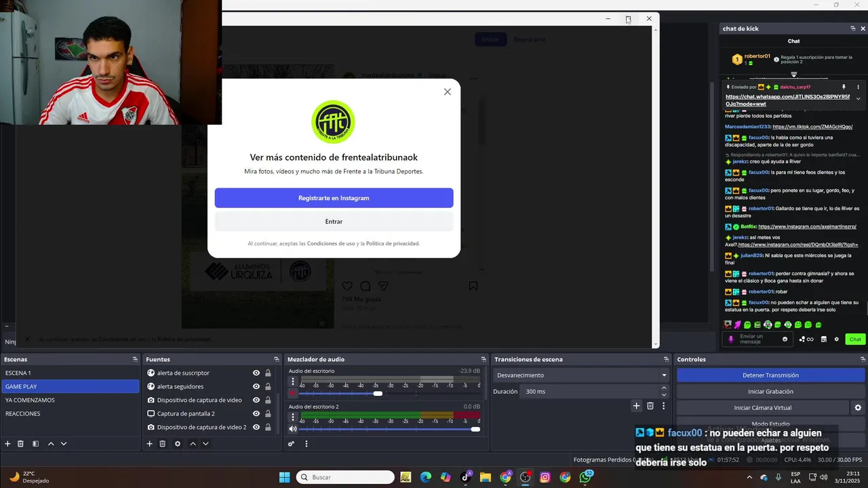The height and width of the screenshot is (488, 868).
Task: Move selected scene up in Escenas
Action: (51, 444)
